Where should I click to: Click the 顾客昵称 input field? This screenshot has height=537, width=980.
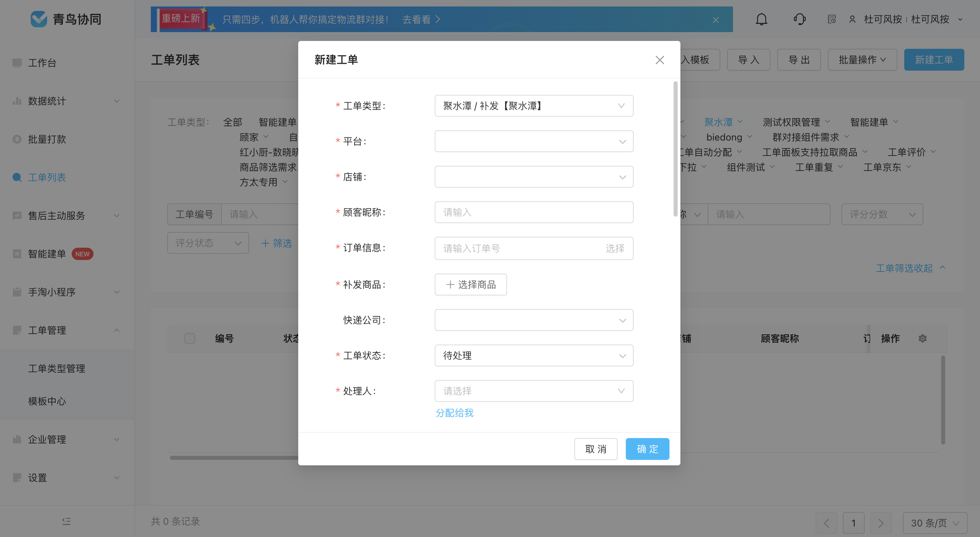(534, 212)
